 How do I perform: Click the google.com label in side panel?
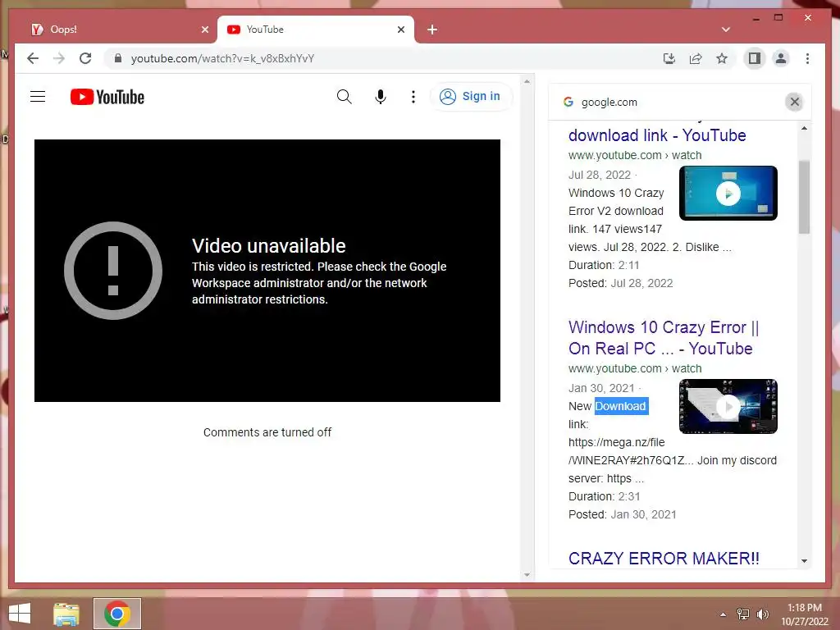[609, 102]
